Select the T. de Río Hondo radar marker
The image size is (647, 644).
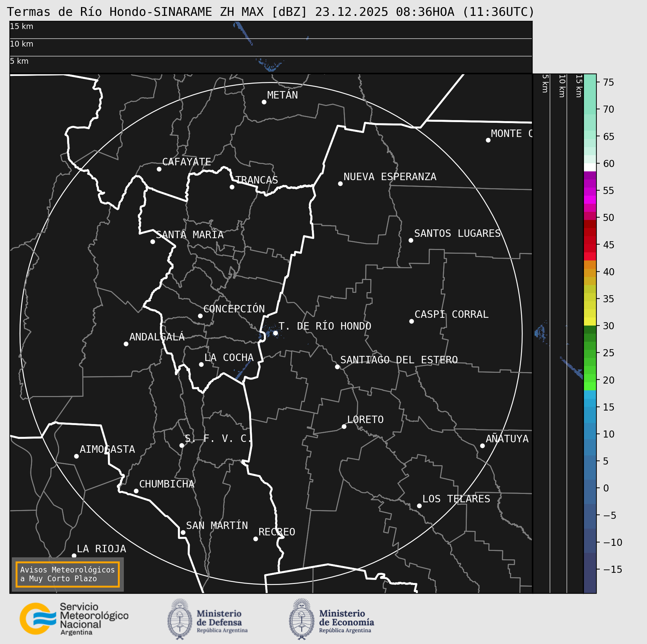pyautogui.click(x=275, y=333)
